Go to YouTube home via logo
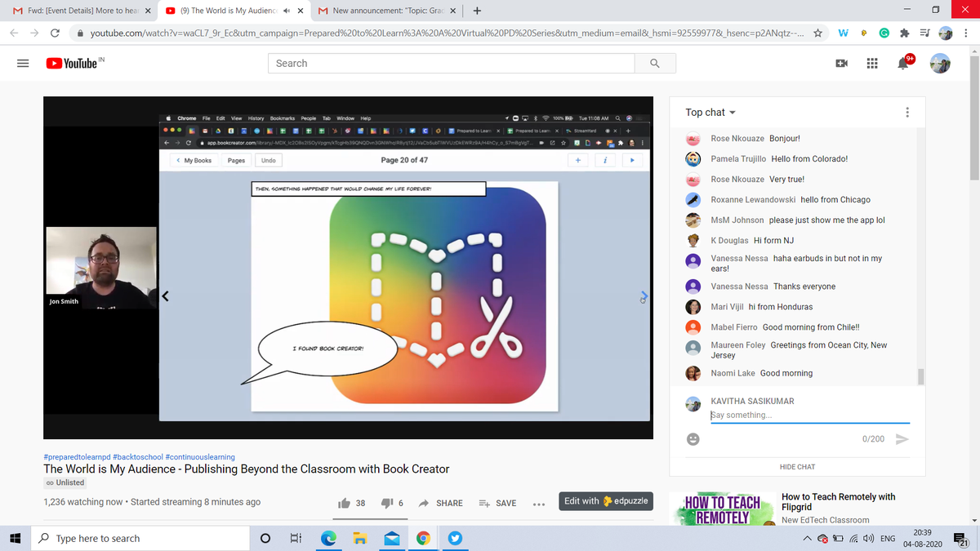The width and height of the screenshot is (980, 551). coord(72,63)
